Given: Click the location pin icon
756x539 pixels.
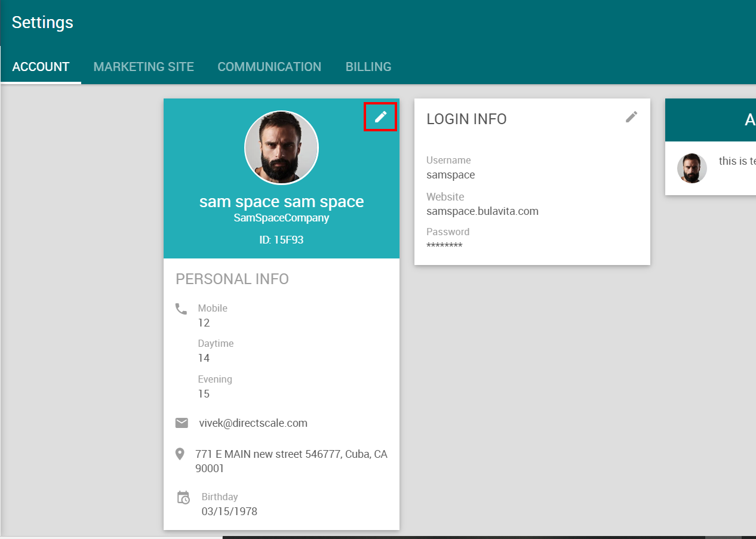Looking at the screenshot, I should pos(180,454).
